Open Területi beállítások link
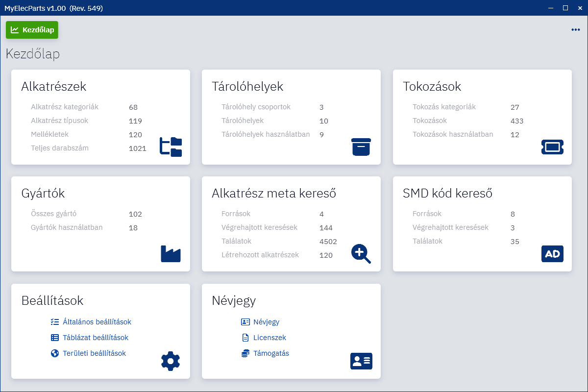Screen dimensions: 588x392 click(95, 353)
